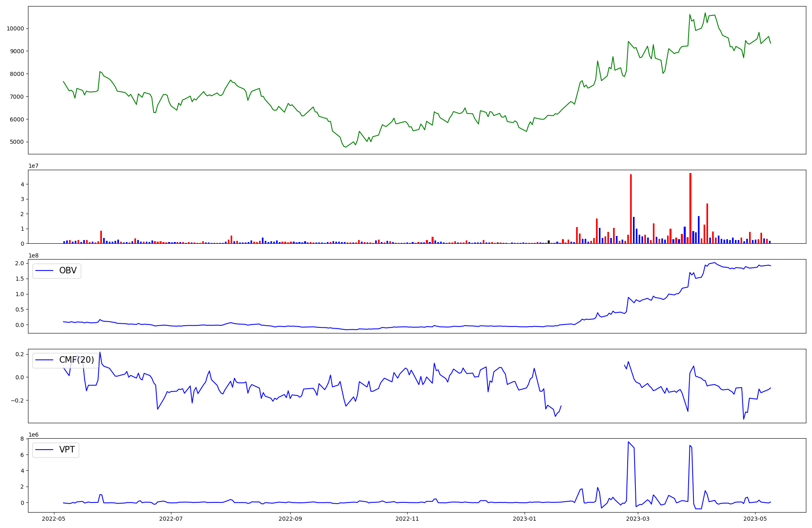This screenshot has width=812, height=528.
Task: Click the 2022-09 x-axis date label
Action: point(290,519)
